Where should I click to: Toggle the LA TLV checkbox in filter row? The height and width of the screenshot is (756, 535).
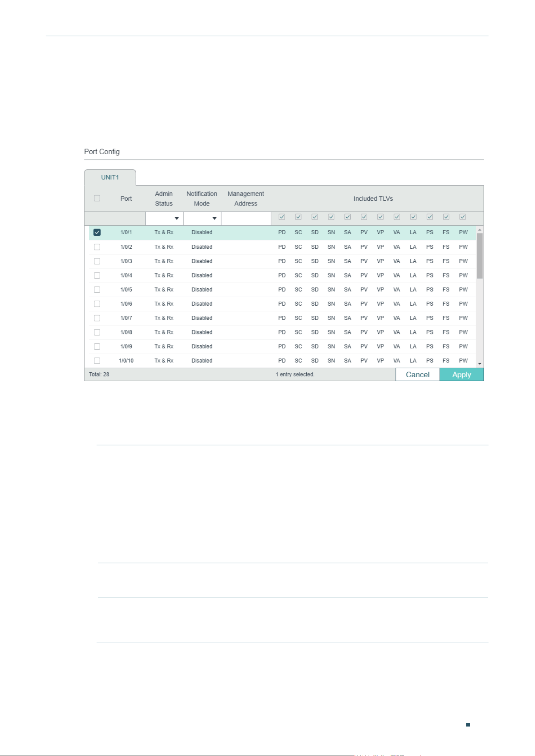[413, 217]
